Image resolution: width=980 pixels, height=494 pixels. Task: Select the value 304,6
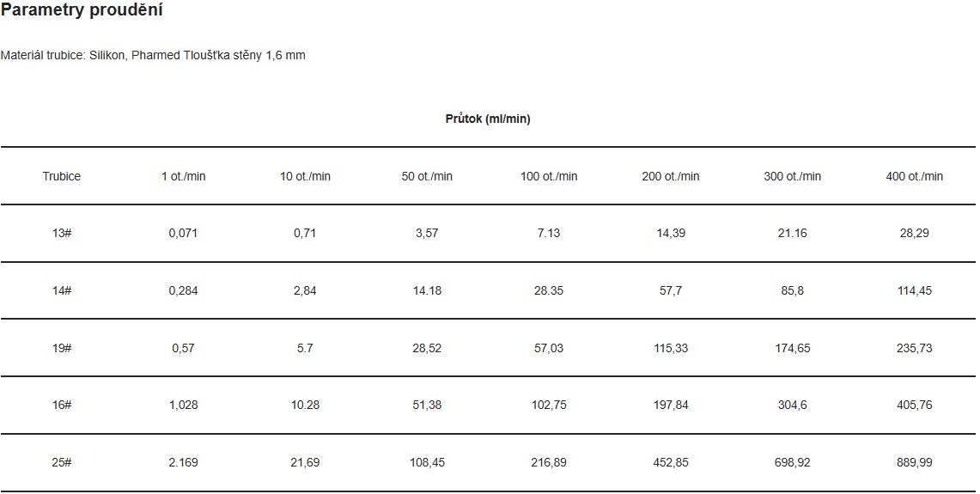pos(793,406)
